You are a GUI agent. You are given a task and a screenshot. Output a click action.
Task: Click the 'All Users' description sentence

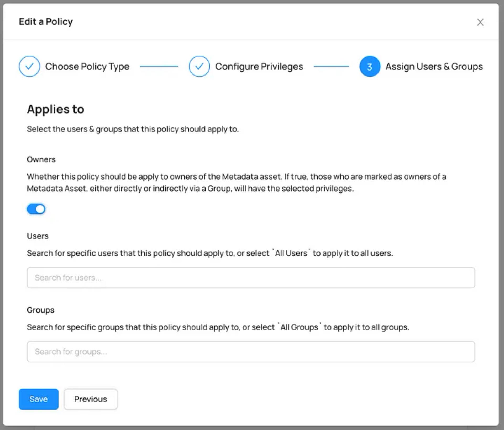(x=210, y=253)
